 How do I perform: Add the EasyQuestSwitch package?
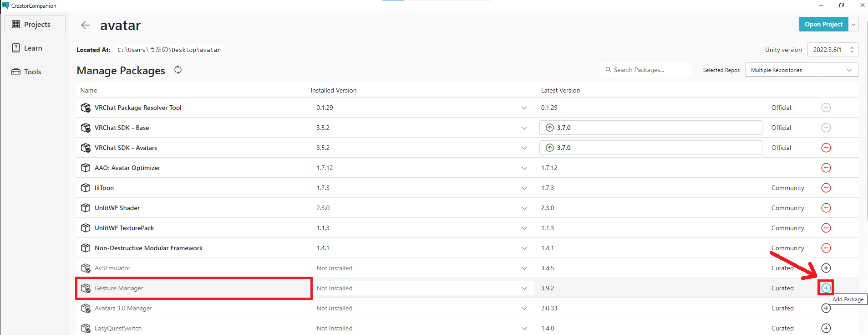click(826, 328)
